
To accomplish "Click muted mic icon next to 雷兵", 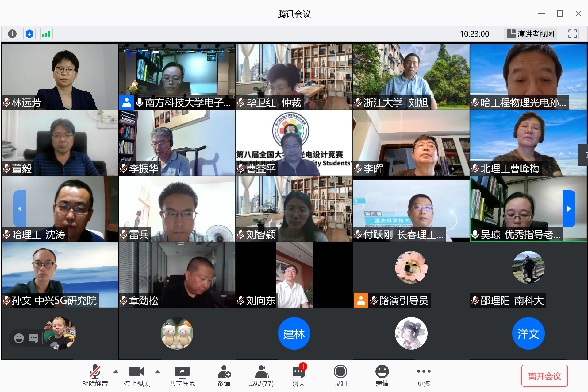I will pos(124,235).
